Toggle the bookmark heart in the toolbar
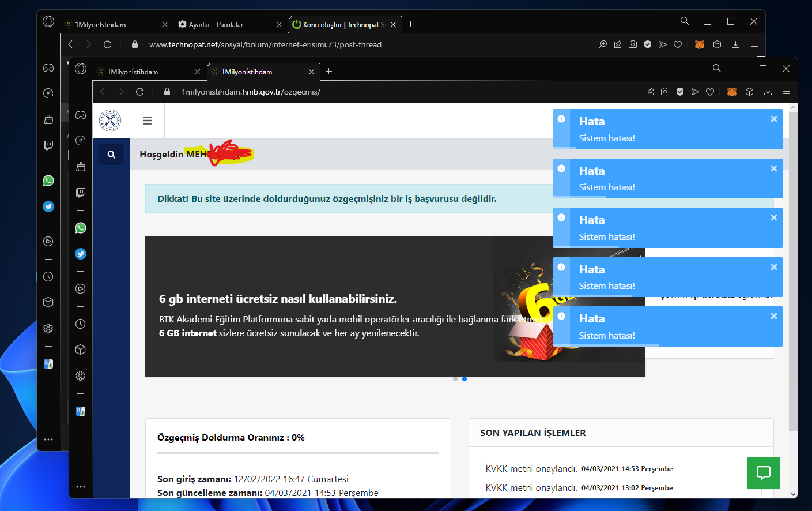 (x=710, y=91)
